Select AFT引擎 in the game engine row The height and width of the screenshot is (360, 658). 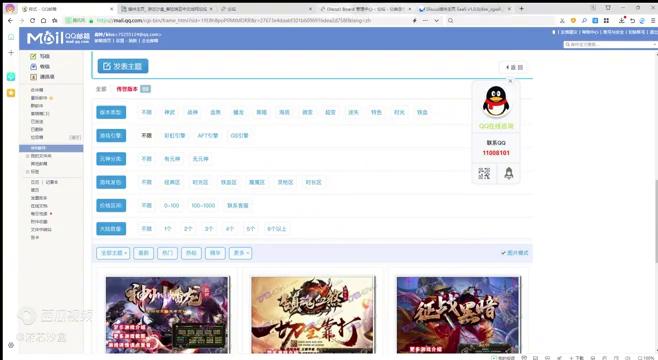(208, 136)
